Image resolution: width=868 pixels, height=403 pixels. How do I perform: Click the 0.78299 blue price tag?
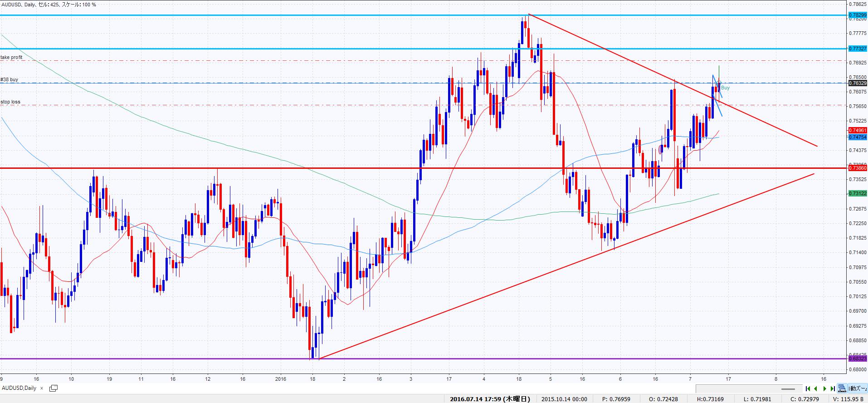857,15
